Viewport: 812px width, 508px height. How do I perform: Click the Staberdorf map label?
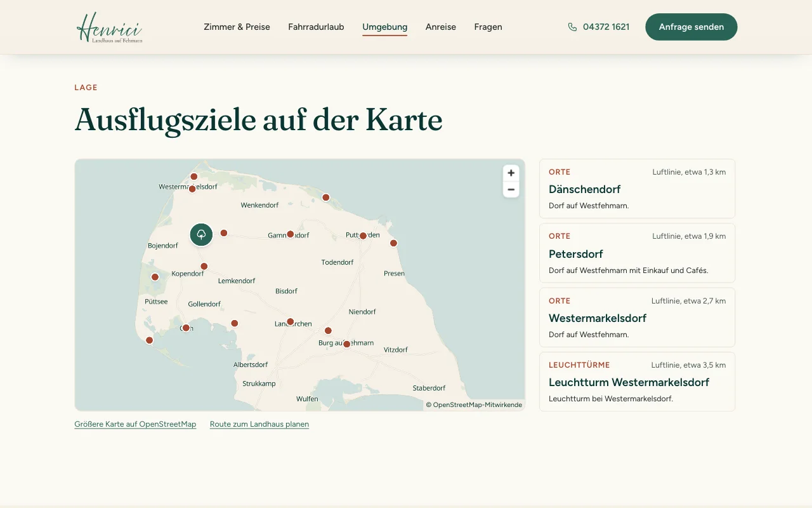point(429,388)
